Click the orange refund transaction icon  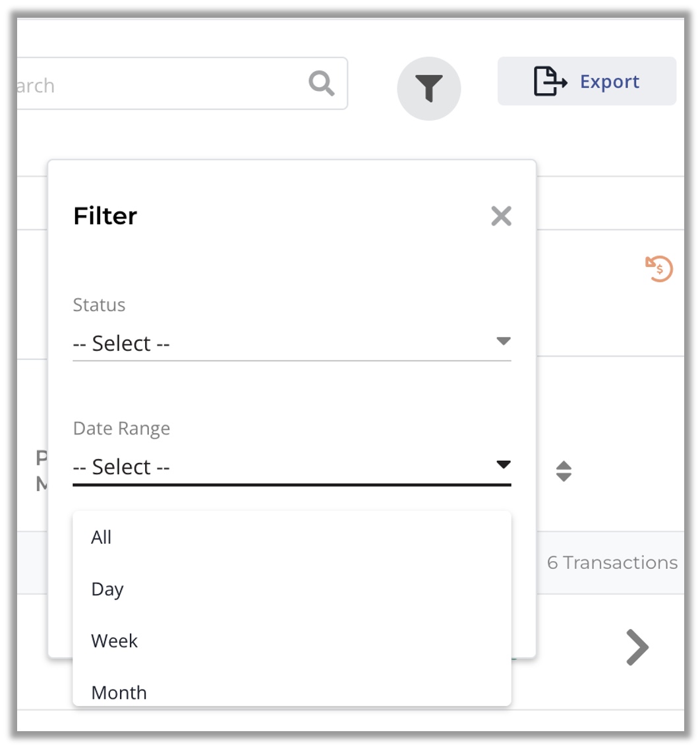pos(658,268)
